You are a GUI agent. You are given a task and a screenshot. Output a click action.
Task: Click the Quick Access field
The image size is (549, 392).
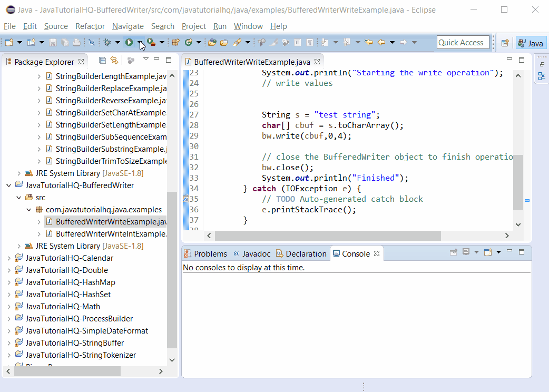pyautogui.click(x=463, y=42)
